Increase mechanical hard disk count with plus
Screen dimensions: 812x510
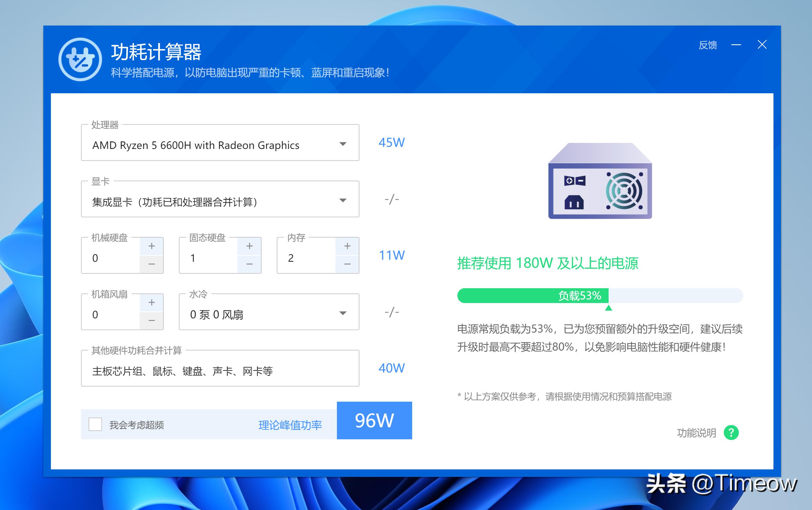click(x=151, y=246)
